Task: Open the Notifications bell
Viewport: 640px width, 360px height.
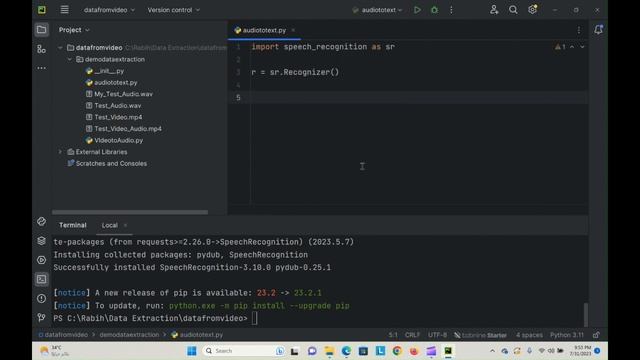Action: pos(598,29)
